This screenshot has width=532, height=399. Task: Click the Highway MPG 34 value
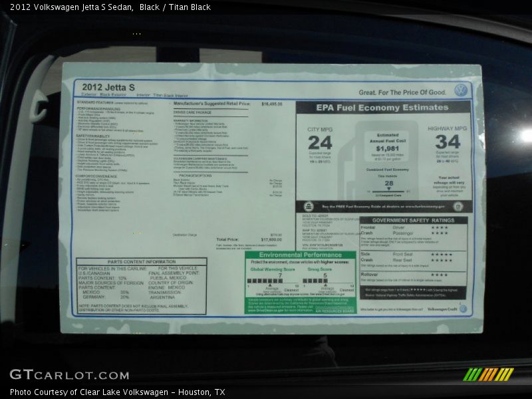point(448,142)
